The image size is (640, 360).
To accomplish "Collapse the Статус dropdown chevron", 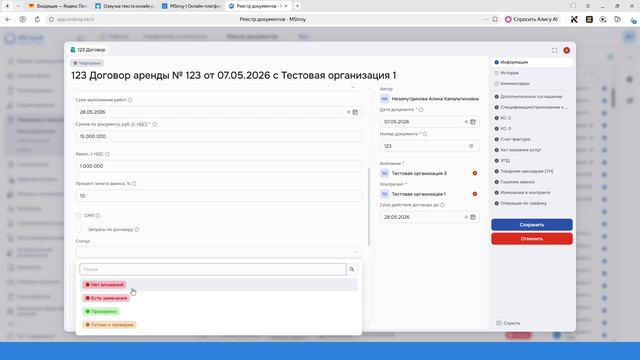I will click(355, 253).
